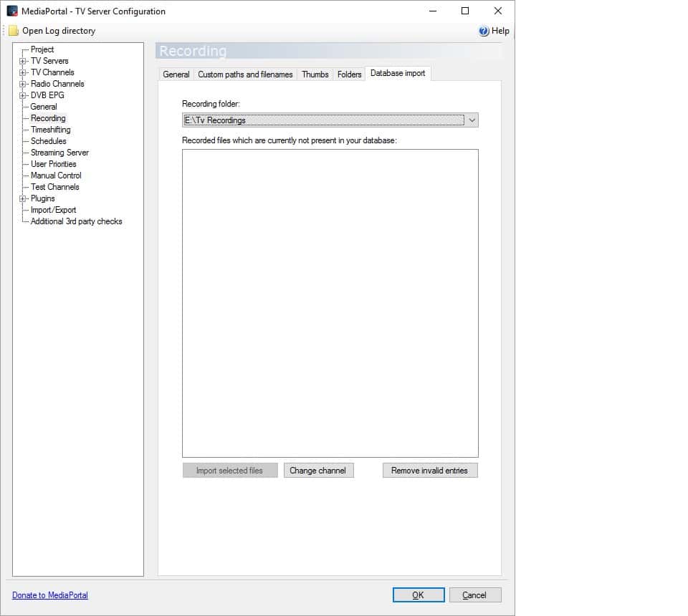Expand the TV Channels tree node
Viewport: 688px width, 616px height.
click(x=23, y=73)
